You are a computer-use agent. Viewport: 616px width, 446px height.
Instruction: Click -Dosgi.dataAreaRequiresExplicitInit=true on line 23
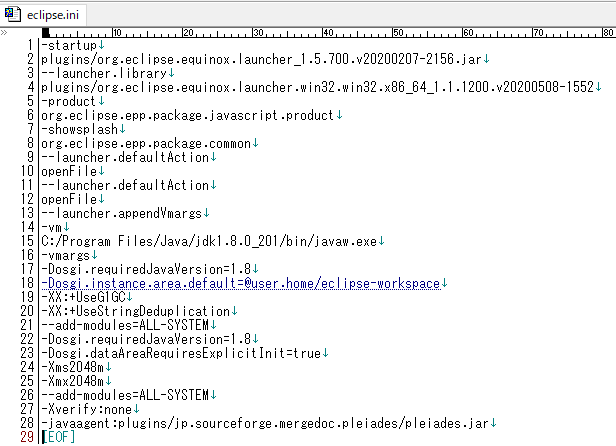(x=181, y=353)
